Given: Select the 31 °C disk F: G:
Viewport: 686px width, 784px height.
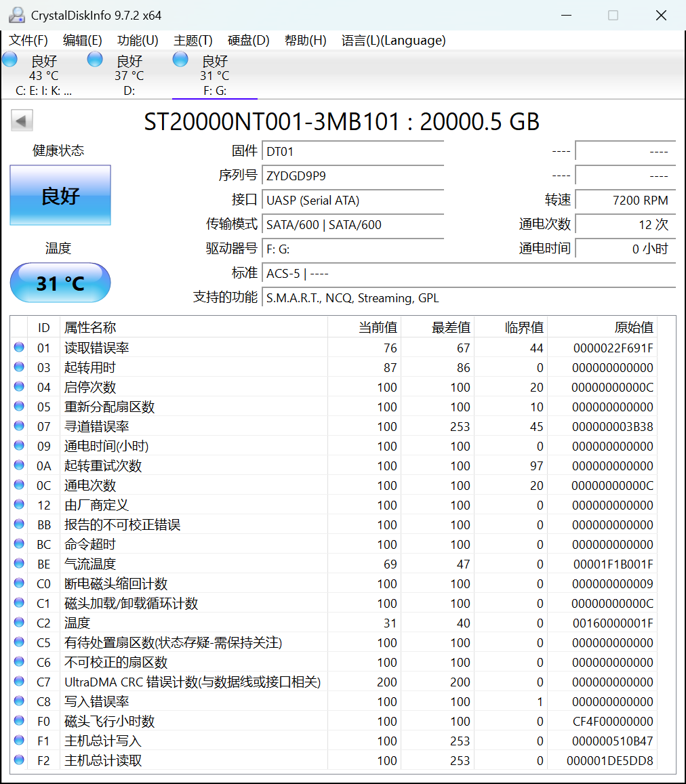Looking at the screenshot, I should point(215,75).
